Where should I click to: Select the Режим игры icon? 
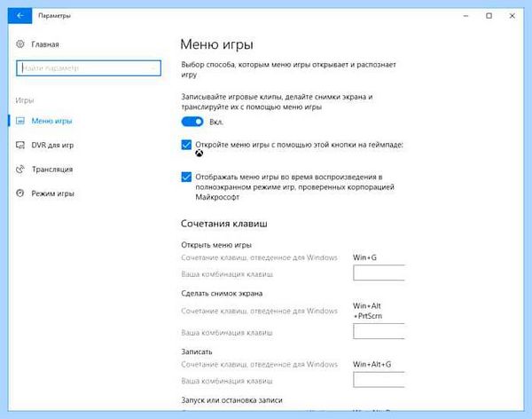(x=20, y=194)
